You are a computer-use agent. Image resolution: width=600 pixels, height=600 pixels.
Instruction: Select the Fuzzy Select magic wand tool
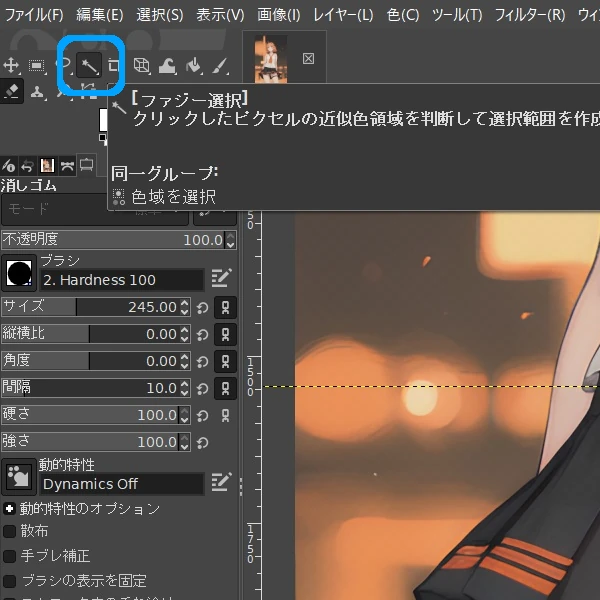click(89, 66)
